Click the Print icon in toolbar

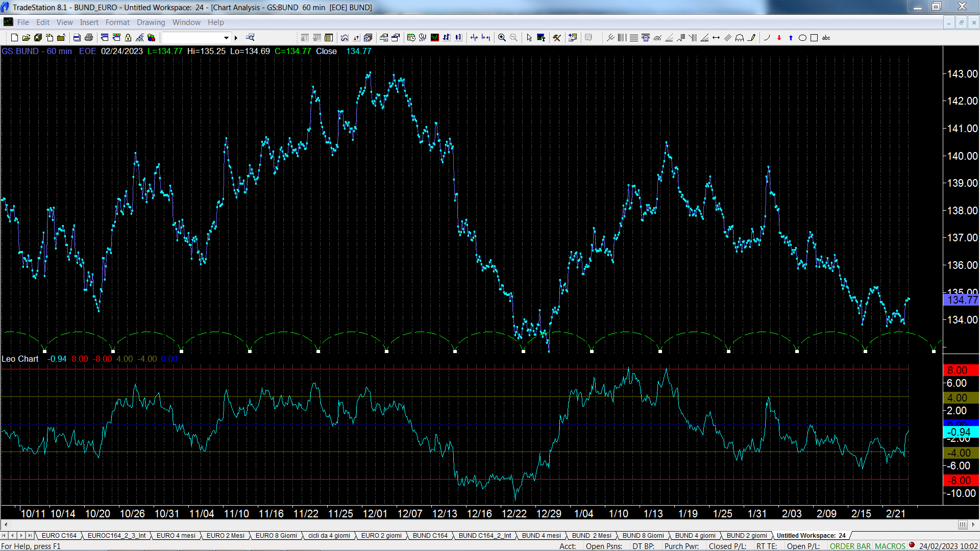tap(88, 38)
